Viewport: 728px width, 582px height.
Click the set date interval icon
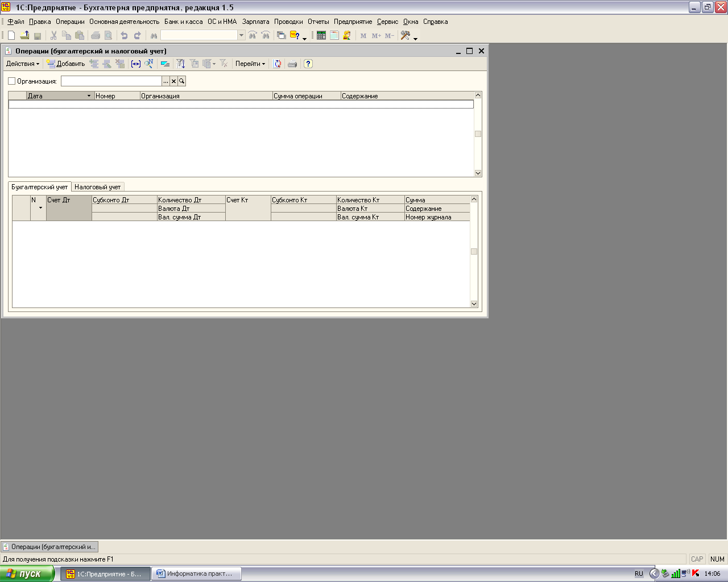(x=136, y=64)
